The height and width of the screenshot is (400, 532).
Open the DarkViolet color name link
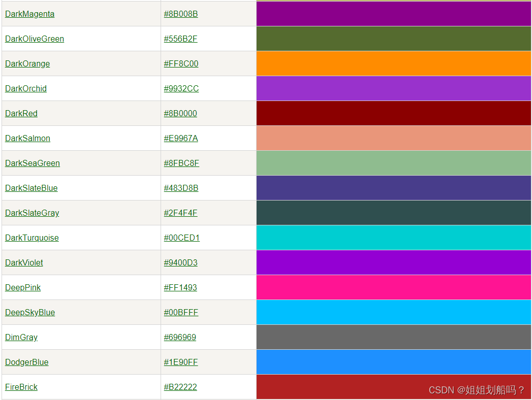(24, 263)
